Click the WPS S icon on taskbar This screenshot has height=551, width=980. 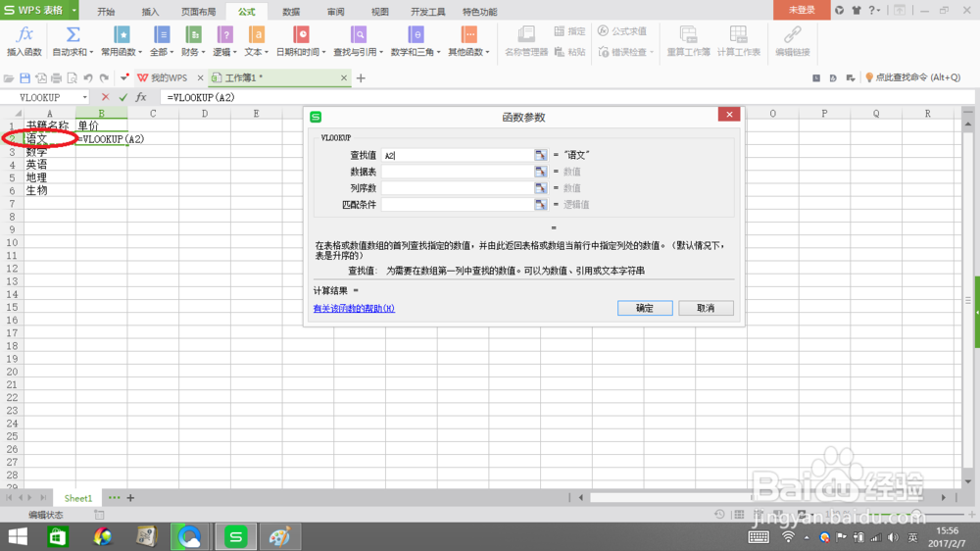point(235,536)
